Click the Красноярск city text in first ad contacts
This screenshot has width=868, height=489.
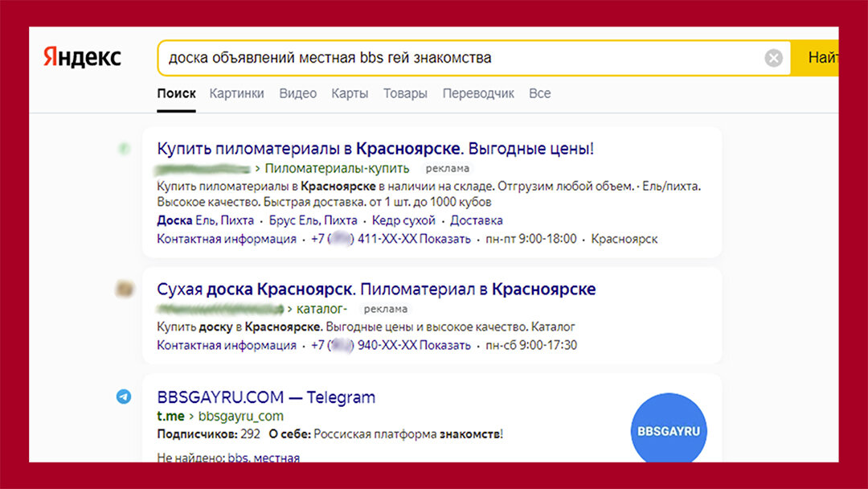[x=624, y=239]
